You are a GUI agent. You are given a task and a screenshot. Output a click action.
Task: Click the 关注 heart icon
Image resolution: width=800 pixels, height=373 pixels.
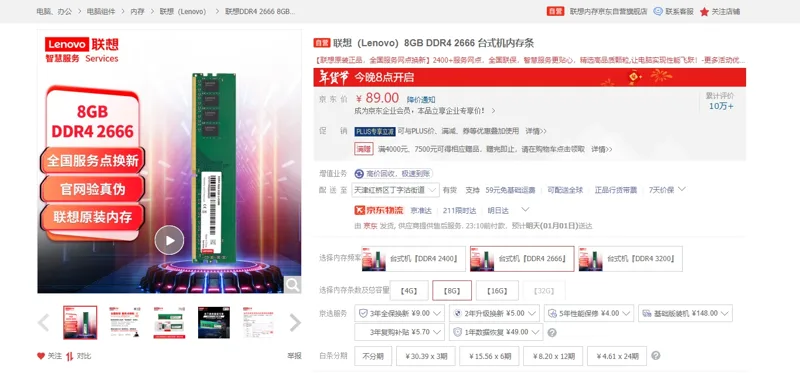click(x=41, y=356)
